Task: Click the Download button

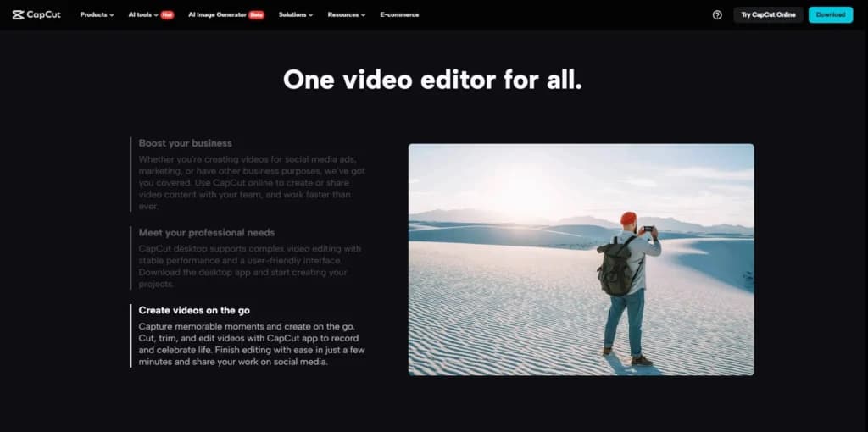Action: (831, 15)
